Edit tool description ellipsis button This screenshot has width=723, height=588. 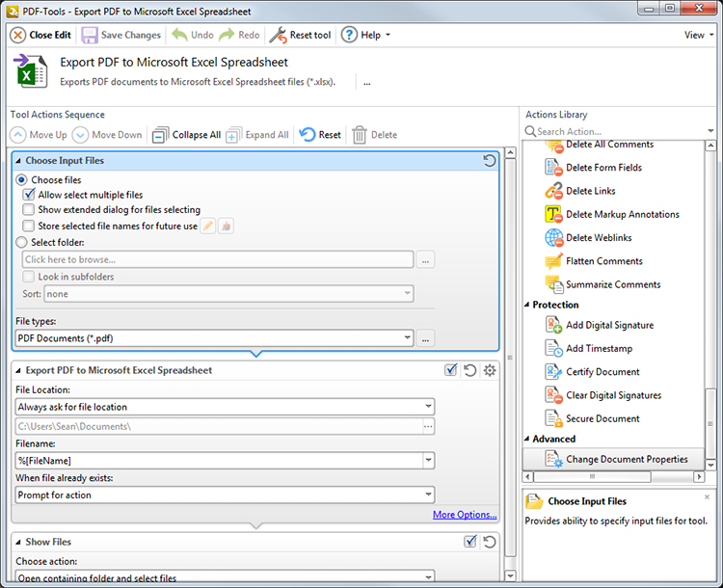point(367,83)
